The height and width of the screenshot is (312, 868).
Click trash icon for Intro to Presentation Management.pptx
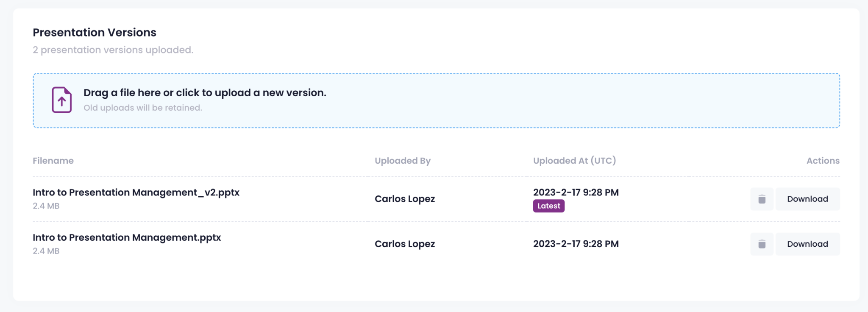coord(762,244)
